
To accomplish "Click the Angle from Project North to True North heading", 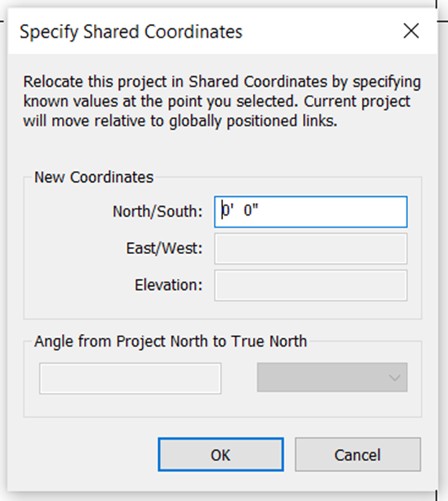I will click(171, 341).
